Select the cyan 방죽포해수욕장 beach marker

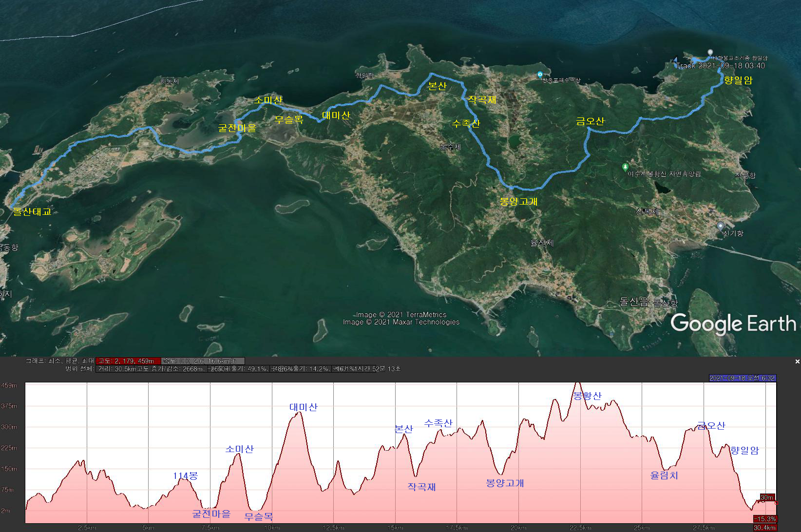540,75
